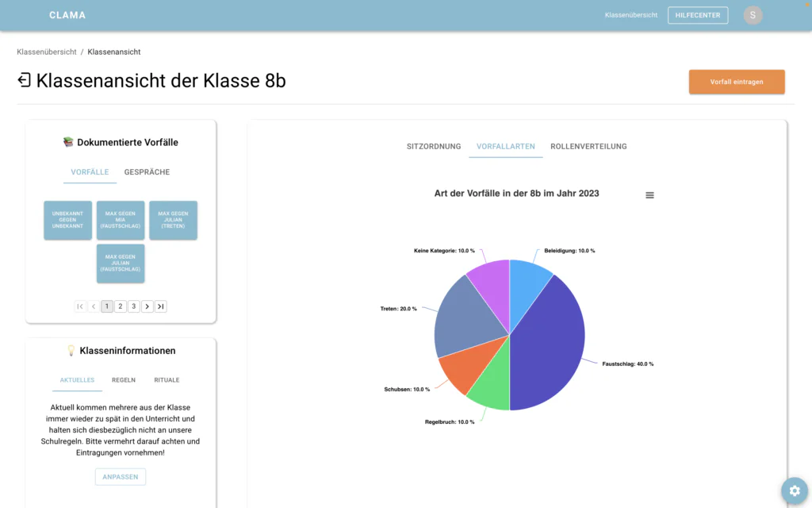The height and width of the screenshot is (508, 812).
Task: Open the chart hamburger menu icon
Action: tap(649, 195)
